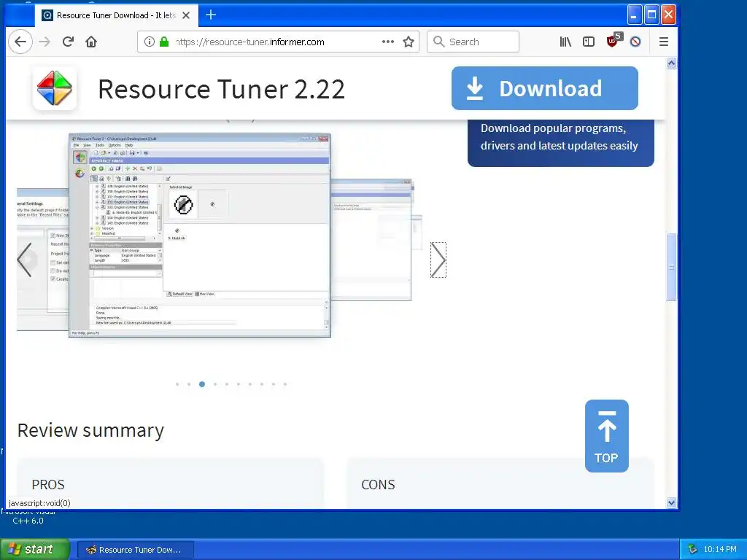The image size is (747, 560).
Task: Jump to the top with the TOP button
Action: (x=606, y=436)
